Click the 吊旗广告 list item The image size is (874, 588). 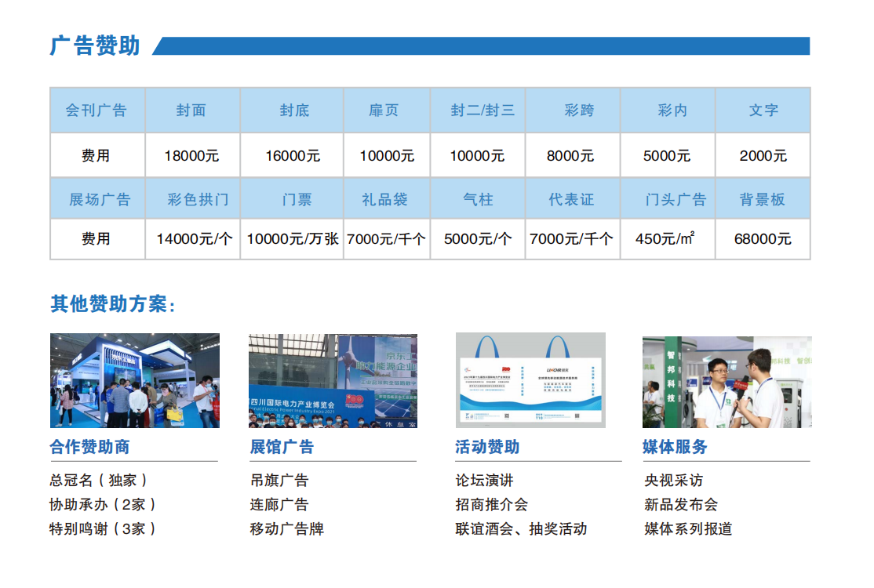coord(279,480)
